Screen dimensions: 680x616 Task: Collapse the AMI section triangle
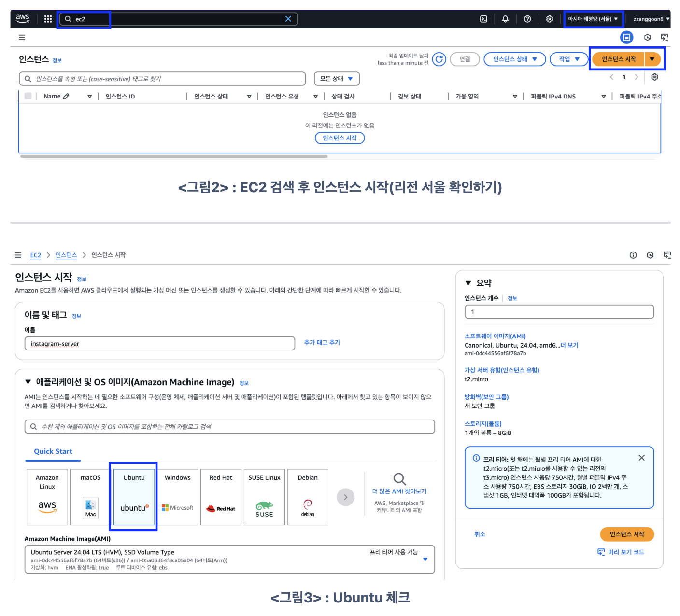click(x=28, y=382)
